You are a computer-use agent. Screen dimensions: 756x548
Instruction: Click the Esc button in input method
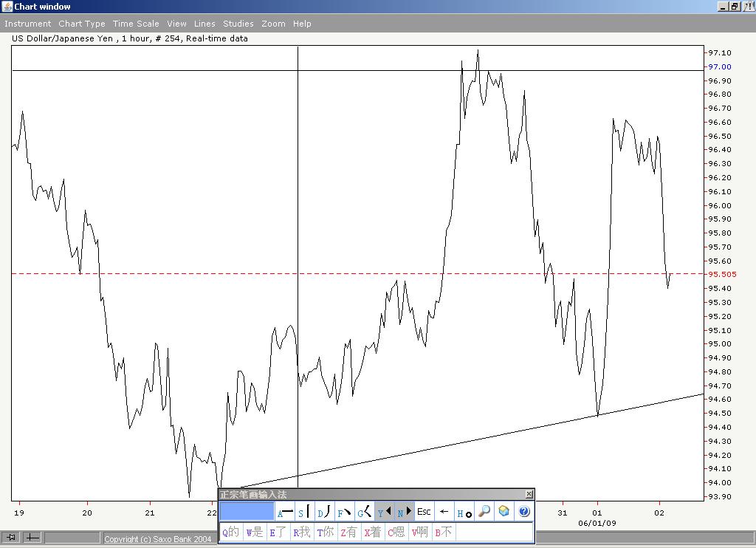(x=424, y=512)
